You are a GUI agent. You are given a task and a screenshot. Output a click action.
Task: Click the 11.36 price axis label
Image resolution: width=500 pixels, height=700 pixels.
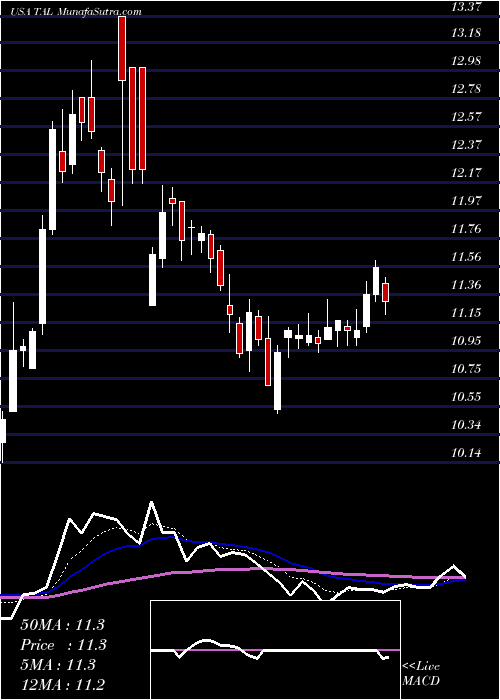(468, 285)
